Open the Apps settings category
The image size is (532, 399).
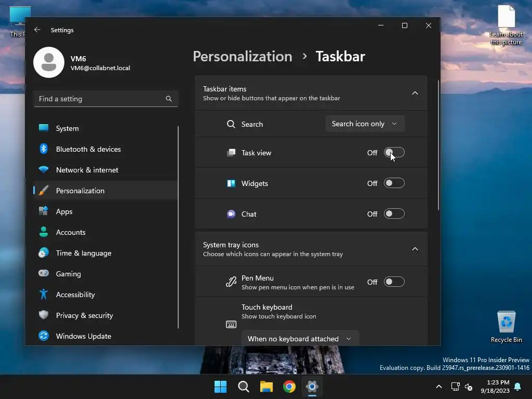[105, 211]
